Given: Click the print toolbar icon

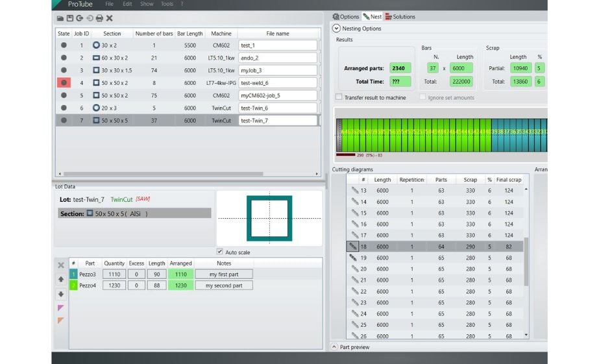Looking at the screenshot, I should tap(99, 18).
